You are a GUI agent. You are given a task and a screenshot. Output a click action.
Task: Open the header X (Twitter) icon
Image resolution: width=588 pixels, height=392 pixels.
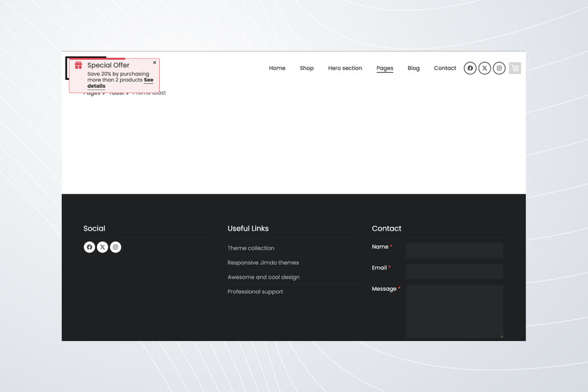pyautogui.click(x=484, y=68)
